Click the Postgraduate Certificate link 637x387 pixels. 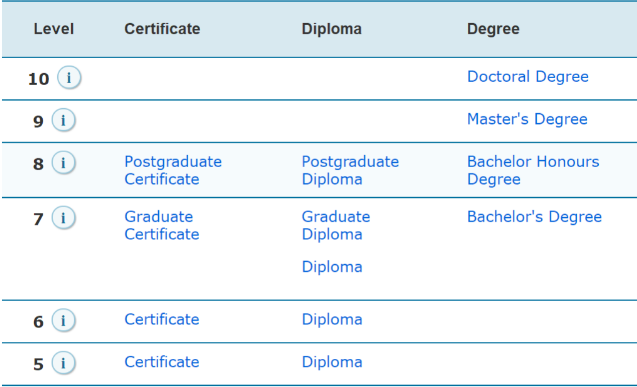pos(173,171)
